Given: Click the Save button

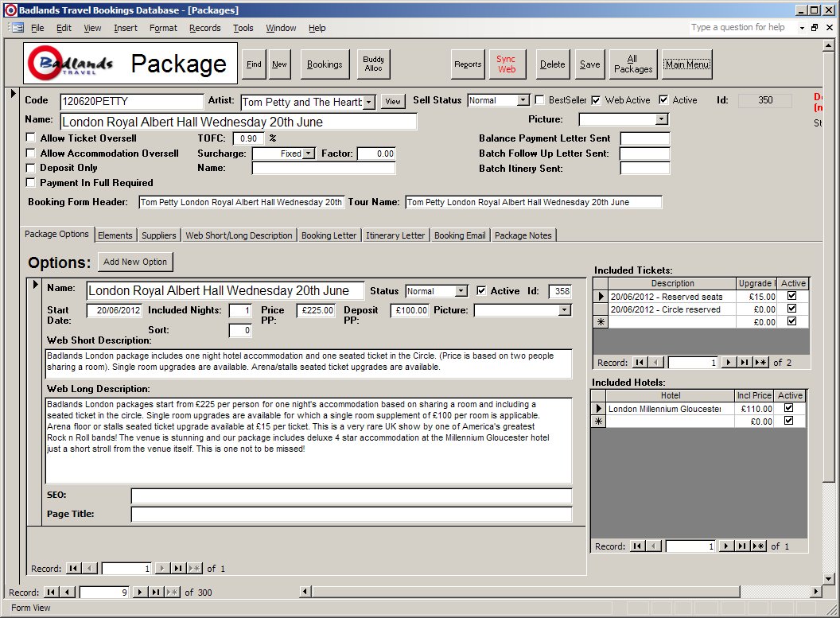Looking at the screenshot, I should point(589,64).
